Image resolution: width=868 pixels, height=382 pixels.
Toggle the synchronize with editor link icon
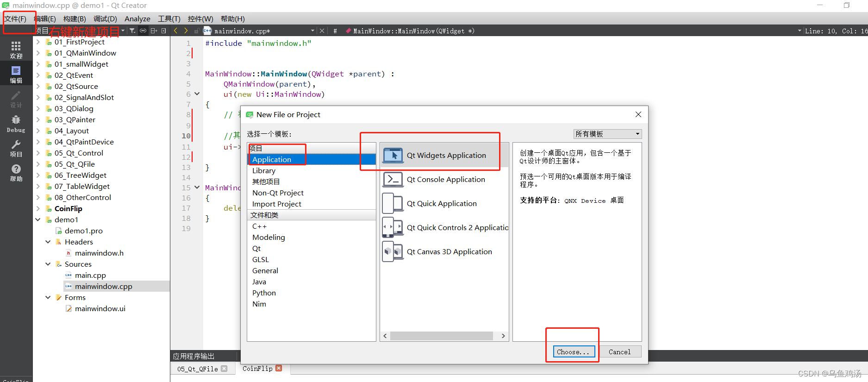pyautogui.click(x=143, y=31)
